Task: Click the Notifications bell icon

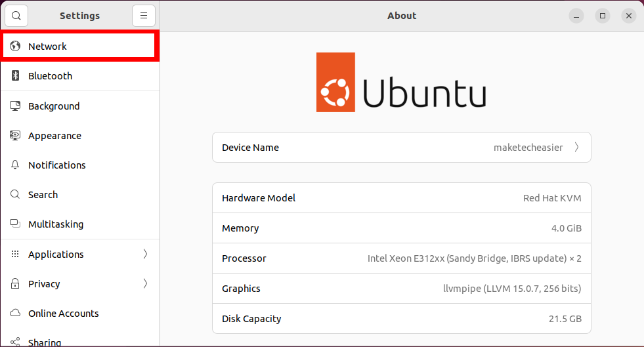Action: (x=15, y=165)
